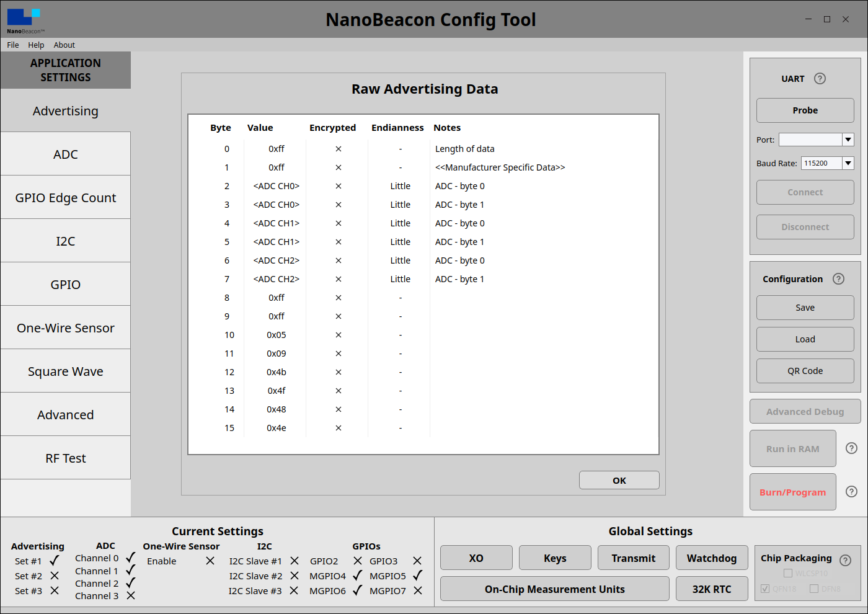The height and width of the screenshot is (614, 868).
Task: Switch to the Advertising settings tab
Action: click(x=66, y=111)
